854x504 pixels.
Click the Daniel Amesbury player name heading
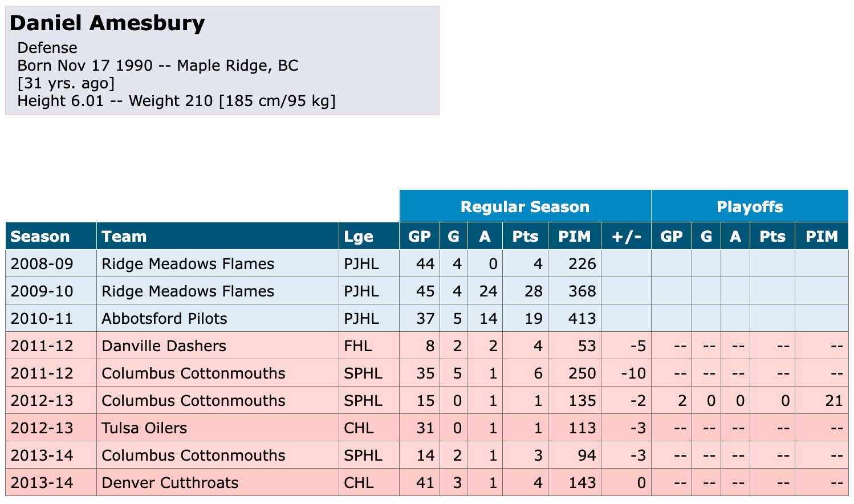107,23
